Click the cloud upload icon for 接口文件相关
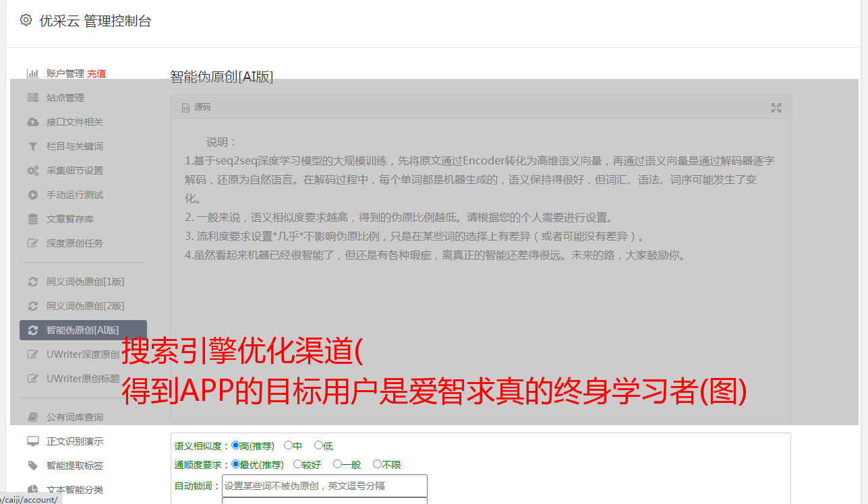The width and height of the screenshot is (868, 504). (x=32, y=122)
